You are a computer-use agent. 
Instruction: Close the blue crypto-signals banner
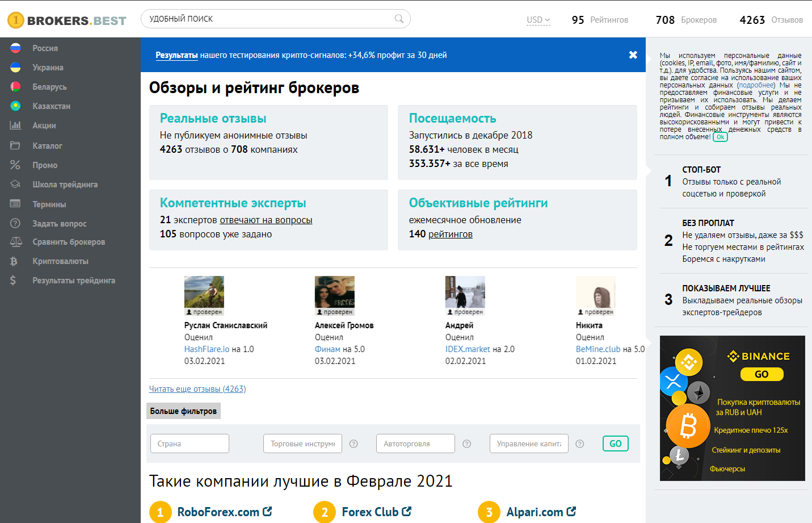pos(633,55)
